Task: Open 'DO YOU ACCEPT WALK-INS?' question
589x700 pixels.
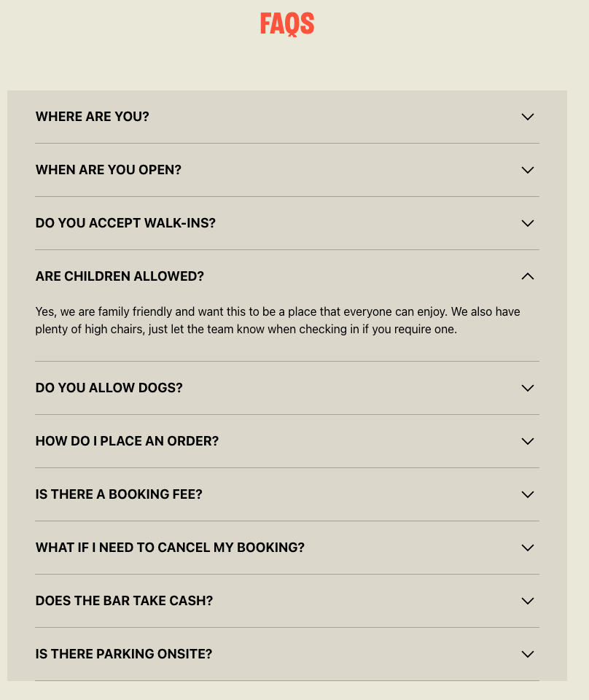Action: point(125,223)
